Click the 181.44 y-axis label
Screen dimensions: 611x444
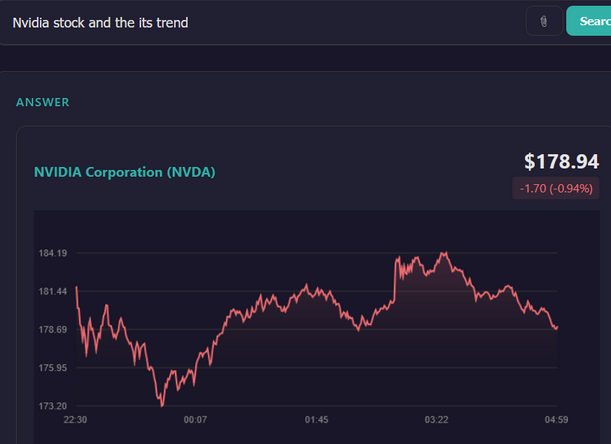tap(52, 292)
